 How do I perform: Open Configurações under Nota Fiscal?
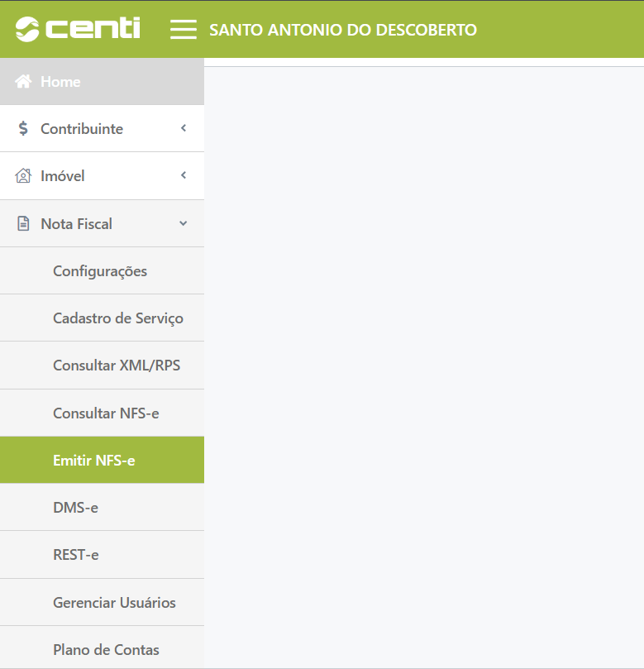pyautogui.click(x=100, y=271)
